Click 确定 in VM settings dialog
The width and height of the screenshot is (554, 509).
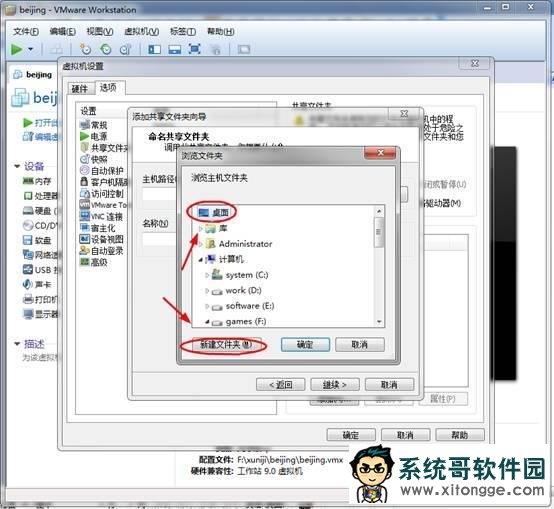(x=351, y=435)
